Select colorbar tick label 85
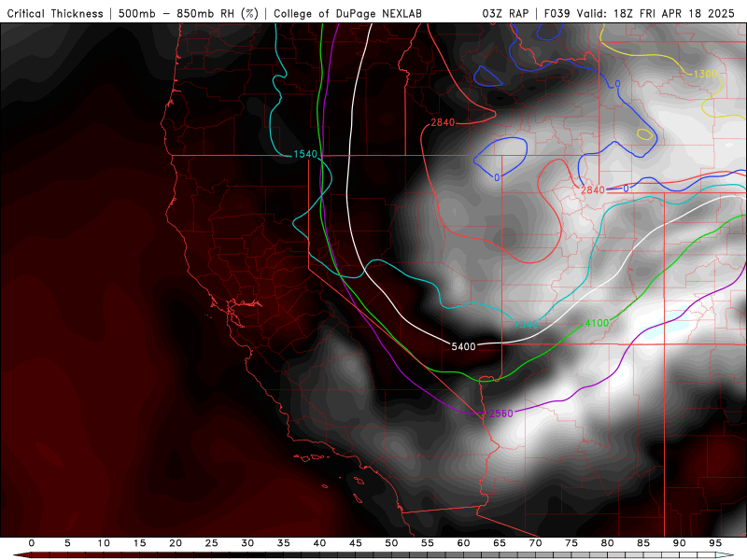The height and width of the screenshot is (560, 747). [x=643, y=543]
